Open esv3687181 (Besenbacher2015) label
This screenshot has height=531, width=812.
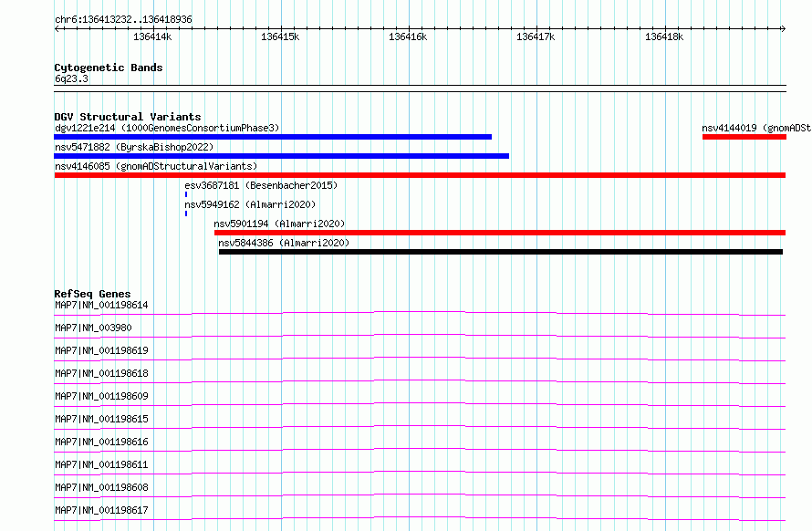(x=261, y=185)
